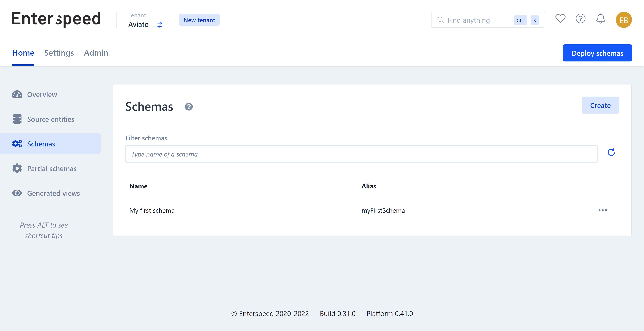Switch tenant using the swap arrows icon
644x331 pixels.
pyautogui.click(x=160, y=25)
